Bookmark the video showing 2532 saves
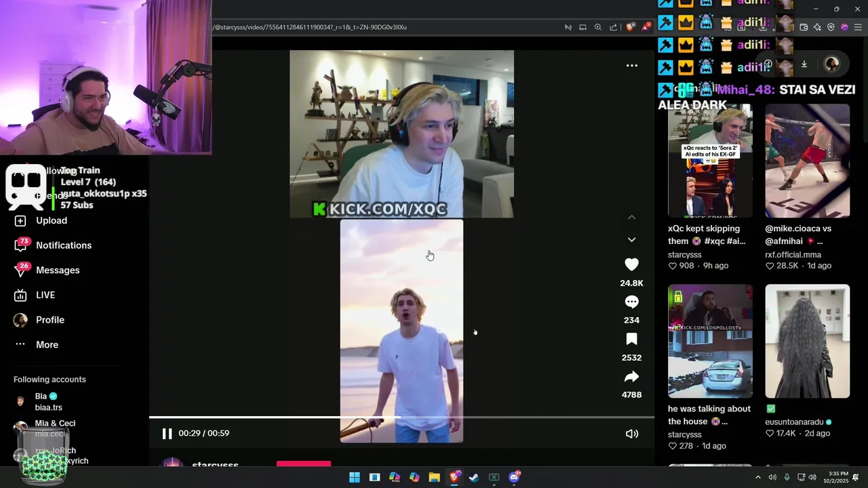868x488 pixels. click(x=631, y=339)
